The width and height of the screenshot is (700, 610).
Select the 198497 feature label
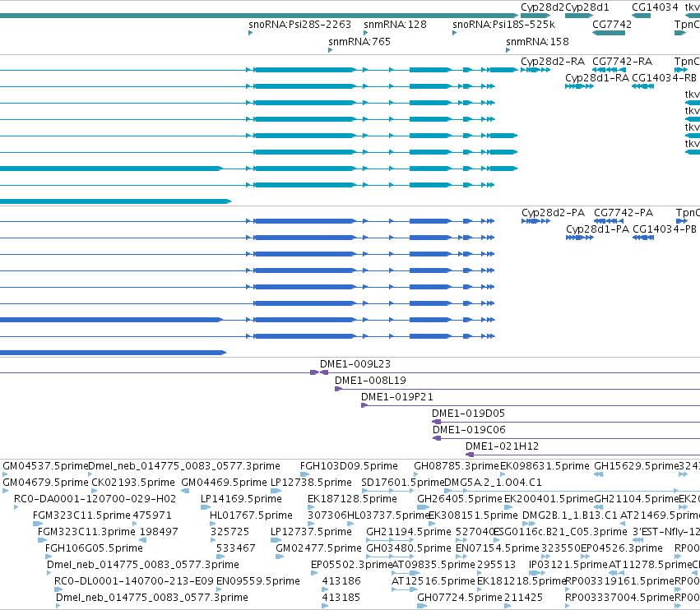pos(159,532)
